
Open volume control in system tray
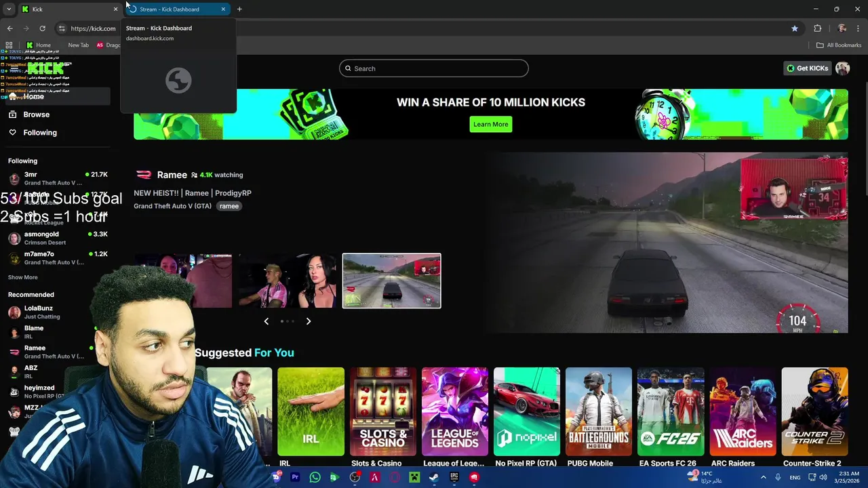(x=823, y=477)
